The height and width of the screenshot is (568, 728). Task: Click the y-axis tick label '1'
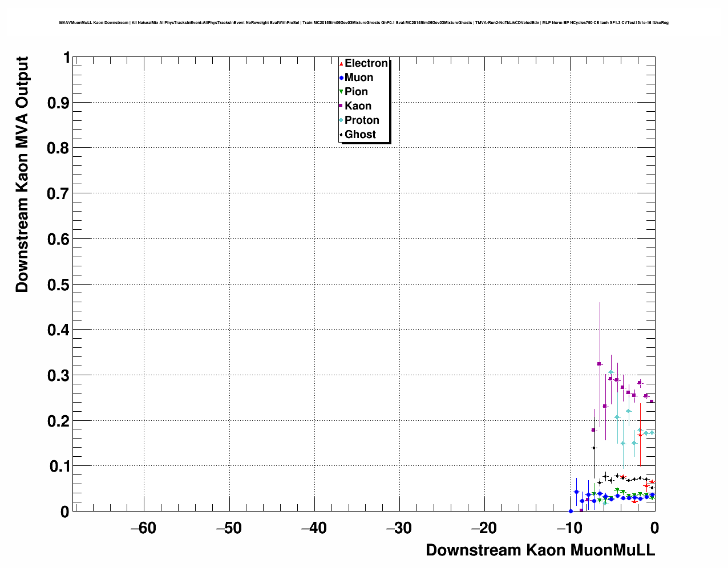pyautogui.click(x=67, y=58)
